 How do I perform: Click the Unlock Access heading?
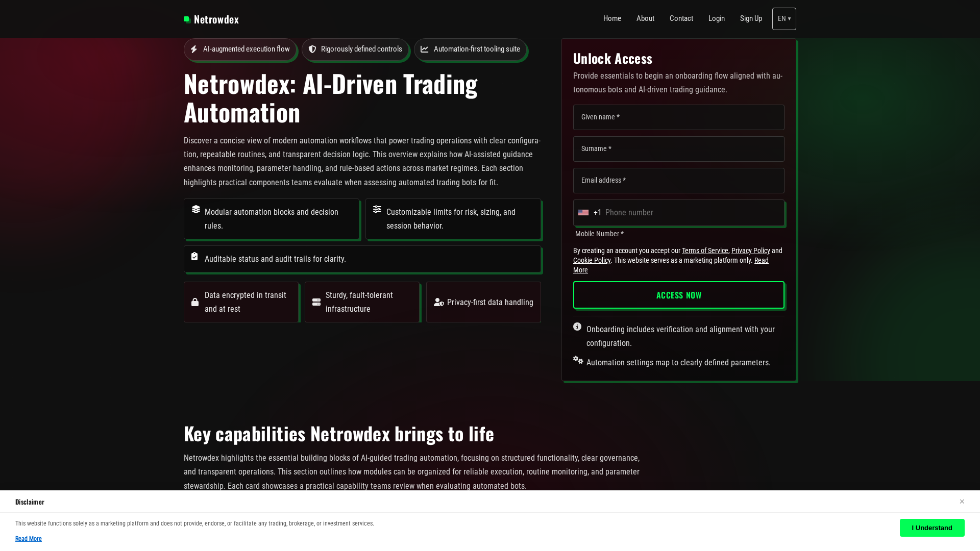[612, 59]
